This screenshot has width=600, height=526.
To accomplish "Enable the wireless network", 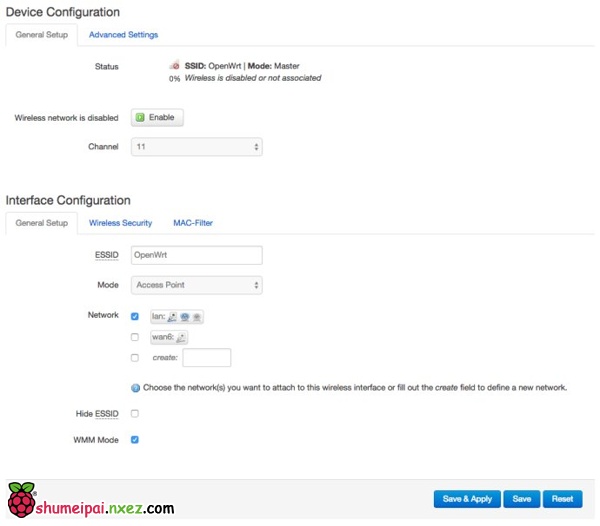I will (157, 117).
